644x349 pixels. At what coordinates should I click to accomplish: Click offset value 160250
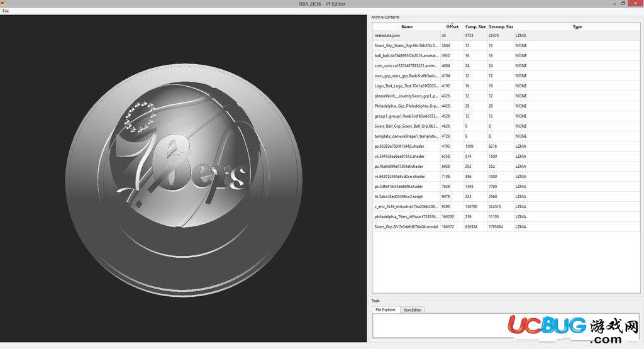coord(448,217)
